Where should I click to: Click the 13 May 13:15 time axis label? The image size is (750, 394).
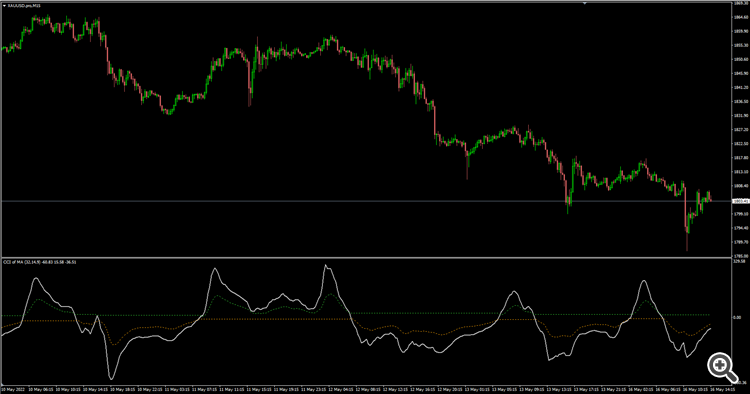[559, 389]
